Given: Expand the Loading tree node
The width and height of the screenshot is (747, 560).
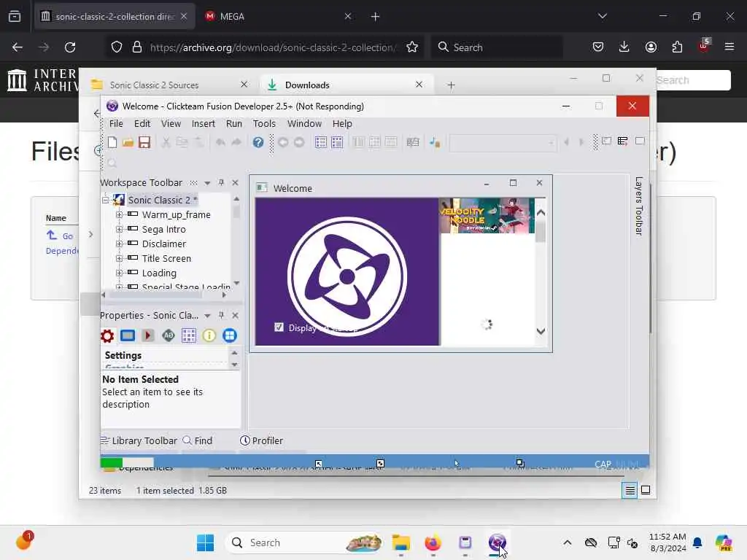Looking at the screenshot, I should tap(119, 273).
